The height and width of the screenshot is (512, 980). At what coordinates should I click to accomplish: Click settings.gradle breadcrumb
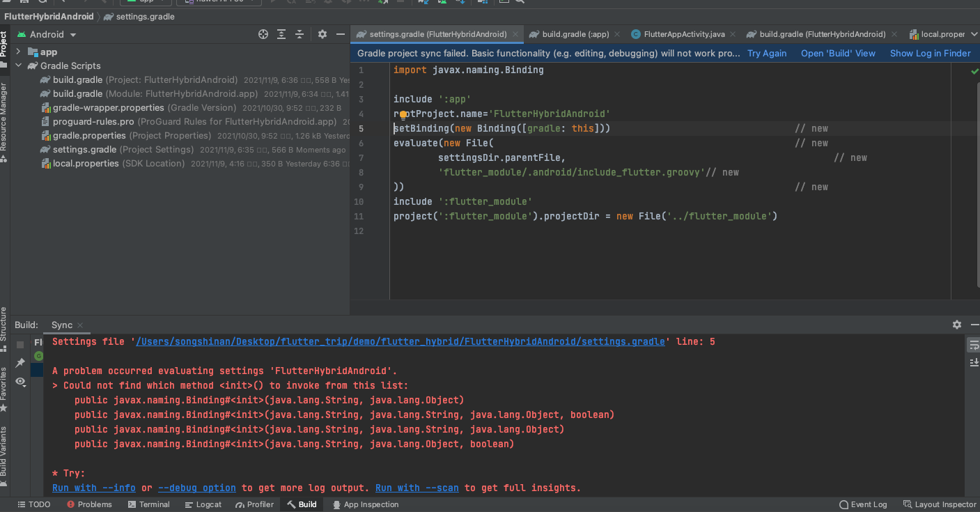click(x=139, y=16)
